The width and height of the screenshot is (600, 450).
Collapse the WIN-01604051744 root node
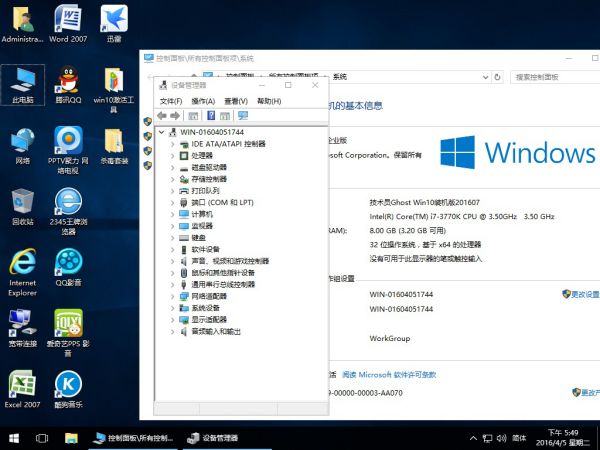point(162,132)
